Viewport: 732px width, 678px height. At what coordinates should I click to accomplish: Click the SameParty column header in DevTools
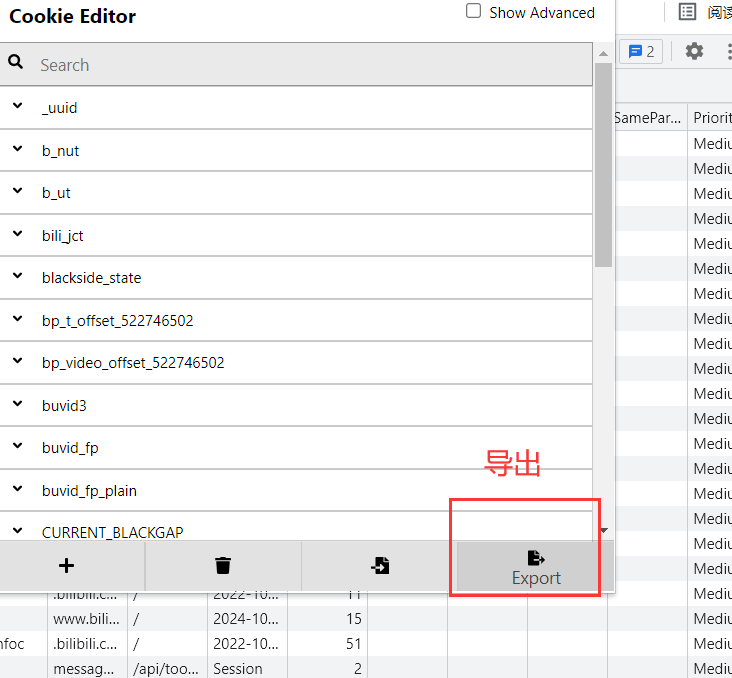[651, 118]
